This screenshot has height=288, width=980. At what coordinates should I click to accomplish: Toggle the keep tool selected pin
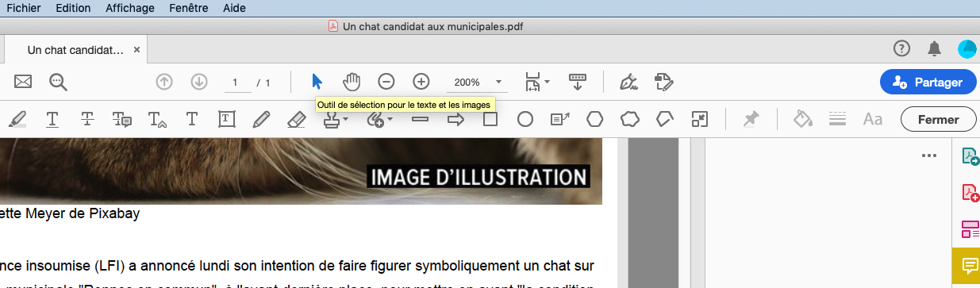[750, 119]
